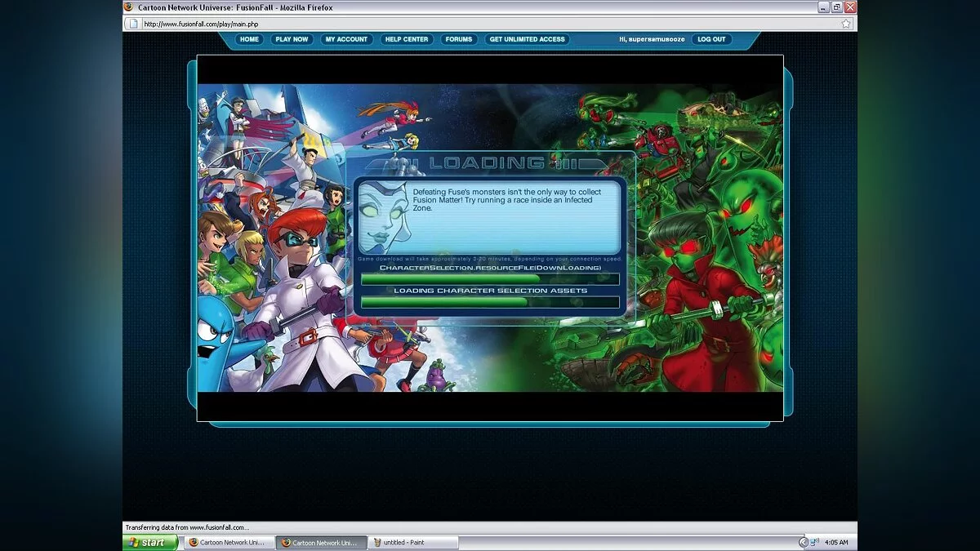Click the LOADING header text
The height and width of the screenshot is (551, 980).
pyautogui.click(x=486, y=162)
